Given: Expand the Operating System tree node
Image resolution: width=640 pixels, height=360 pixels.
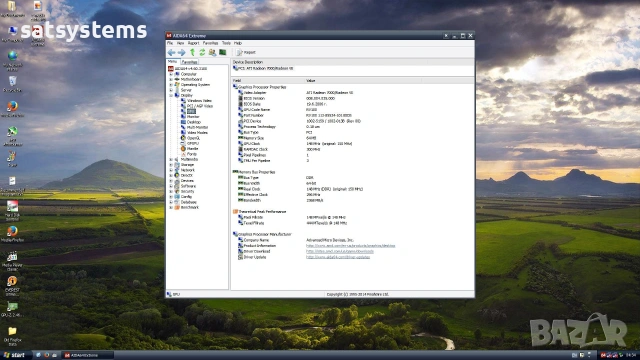Looking at the screenshot, I should 171,85.
